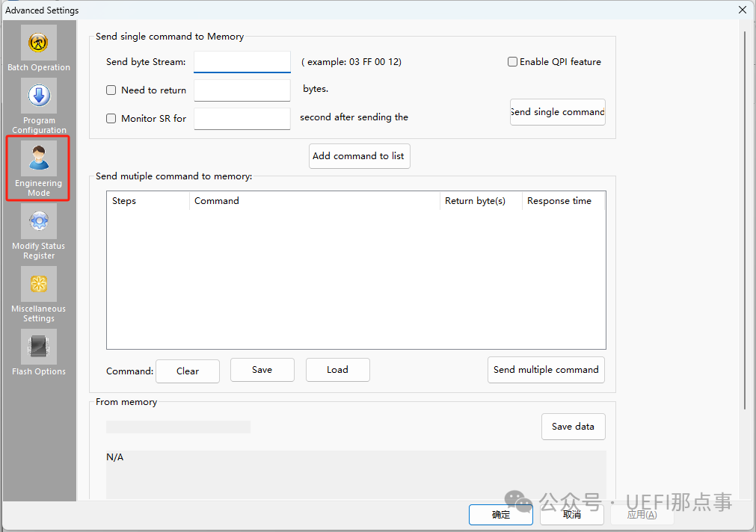Click the Send byte Stream input field
Image resolution: width=756 pixels, height=532 pixels.
pyautogui.click(x=242, y=62)
